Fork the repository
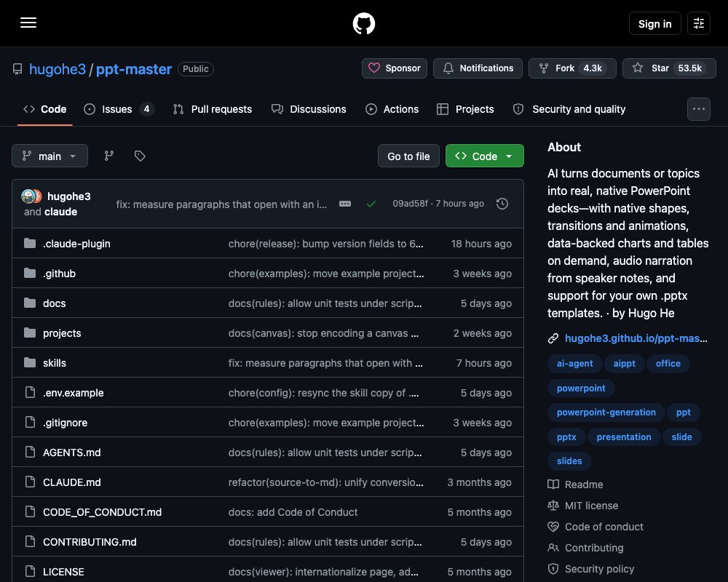 pos(572,68)
